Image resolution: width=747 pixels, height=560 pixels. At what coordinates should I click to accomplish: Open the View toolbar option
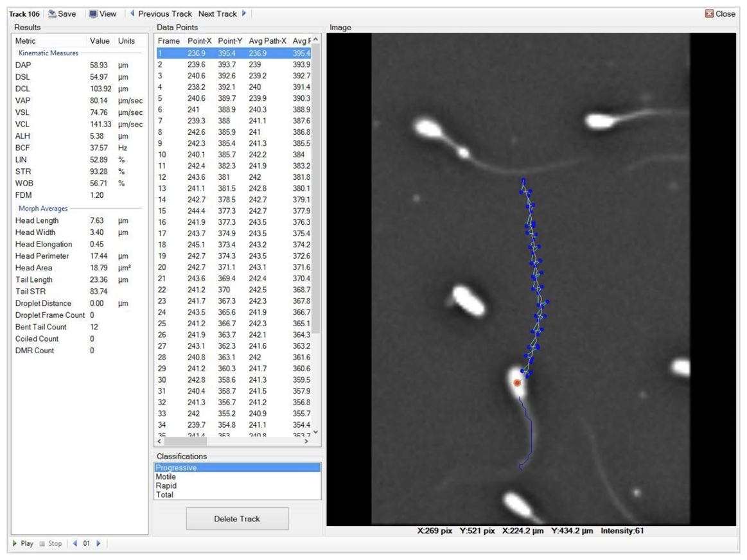pos(103,14)
